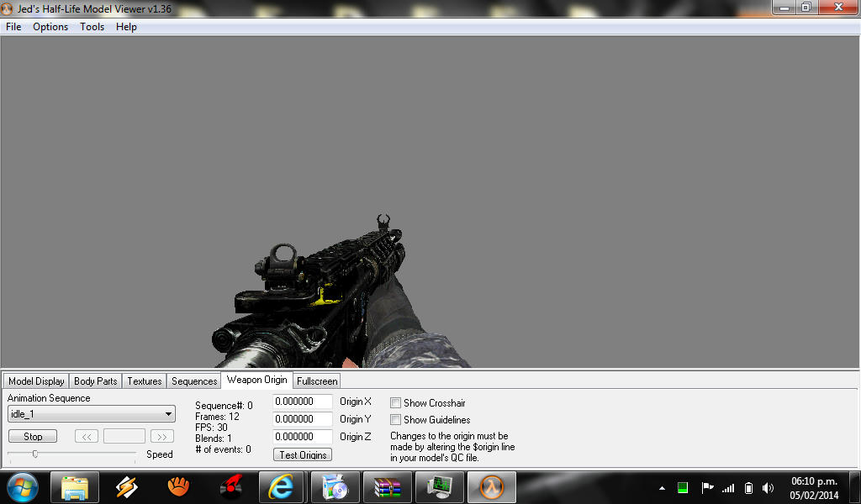Open the volume speaker tray icon
Image resolution: width=861 pixels, height=504 pixels.
pos(769,487)
